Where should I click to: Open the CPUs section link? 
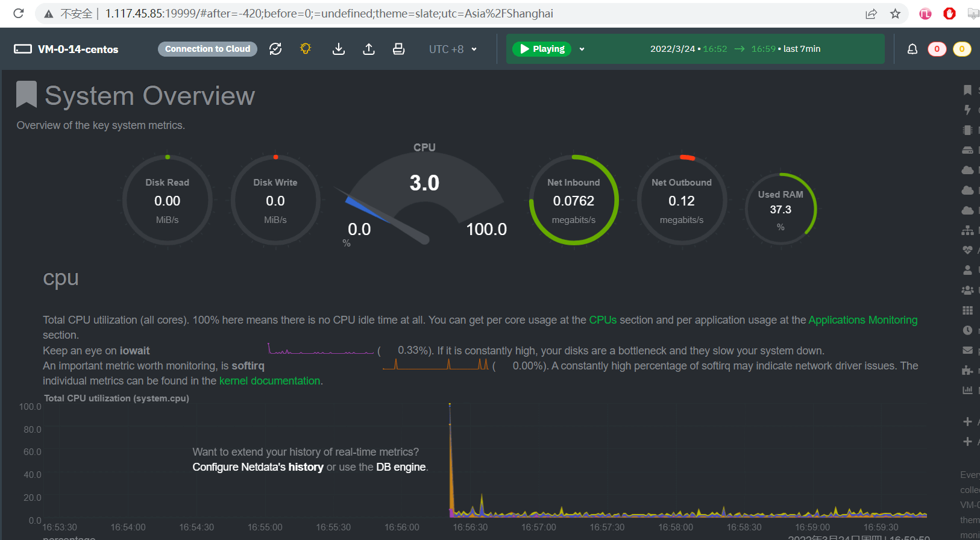(x=603, y=320)
